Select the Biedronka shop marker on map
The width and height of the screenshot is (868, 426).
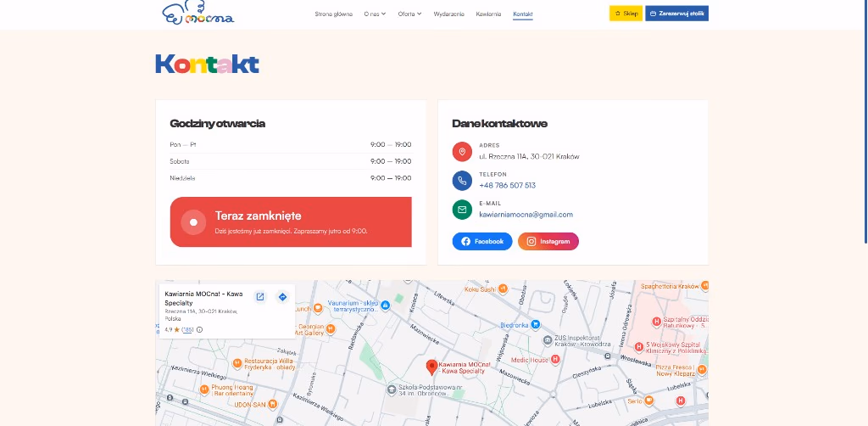click(536, 324)
